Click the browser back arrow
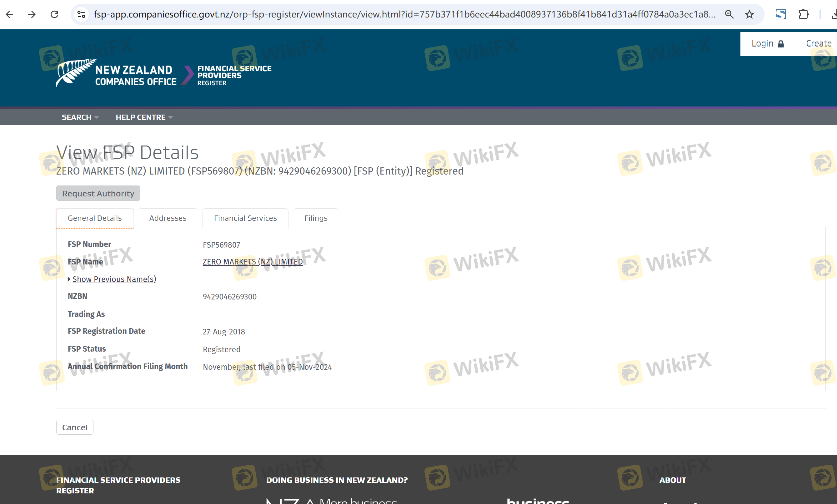Image resolution: width=837 pixels, height=504 pixels. 10,14
